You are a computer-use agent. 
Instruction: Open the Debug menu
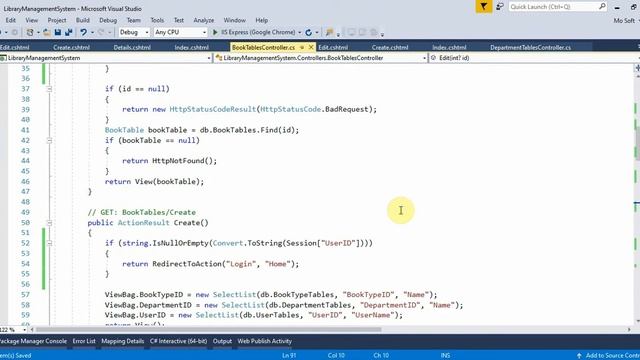[x=108, y=20]
